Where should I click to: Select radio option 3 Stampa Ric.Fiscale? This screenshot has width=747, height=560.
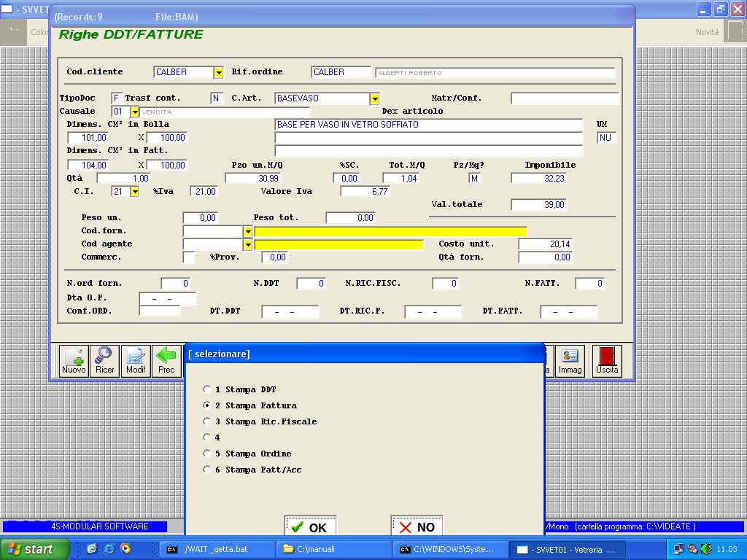tap(206, 421)
